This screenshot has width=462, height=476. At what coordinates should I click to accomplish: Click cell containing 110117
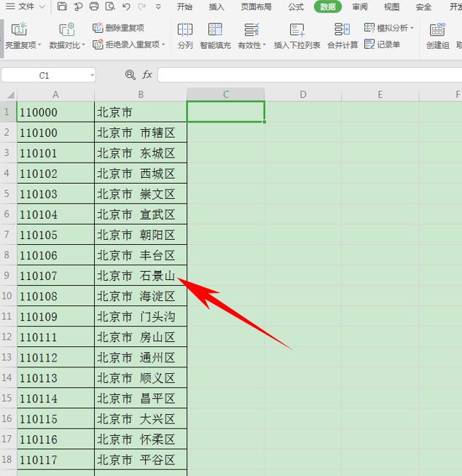(x=55, y=460)
